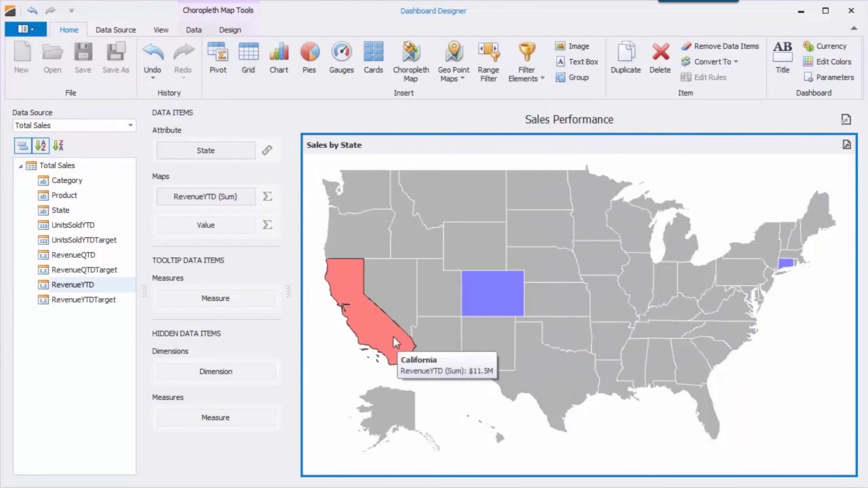868x488 pixels.
Task: Open Quick Access toolbar customize dropdown
Action: (71, 10)
